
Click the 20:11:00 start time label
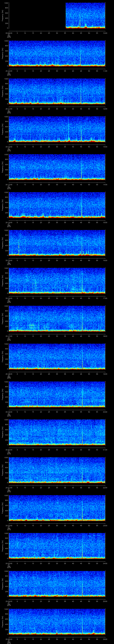click(9, 109)
